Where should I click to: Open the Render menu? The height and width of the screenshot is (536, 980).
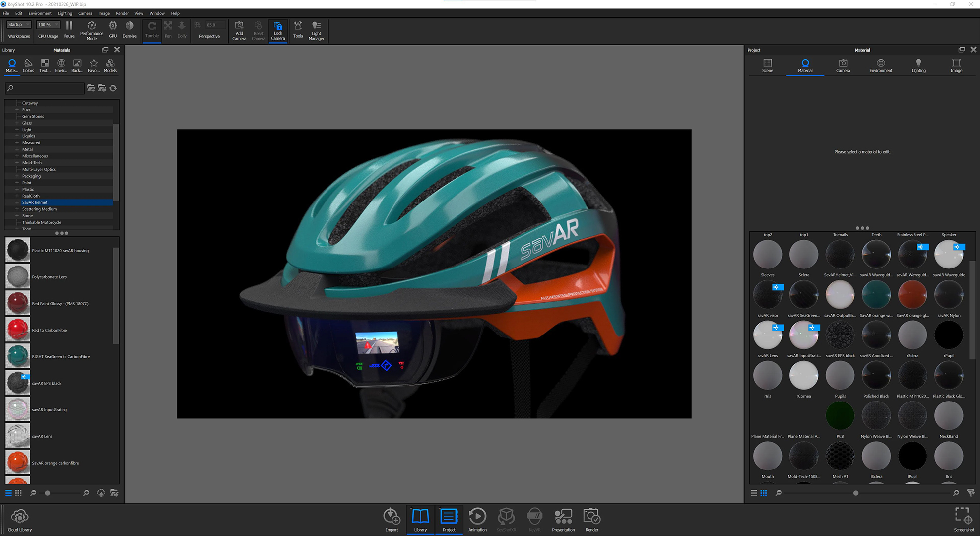122,13
